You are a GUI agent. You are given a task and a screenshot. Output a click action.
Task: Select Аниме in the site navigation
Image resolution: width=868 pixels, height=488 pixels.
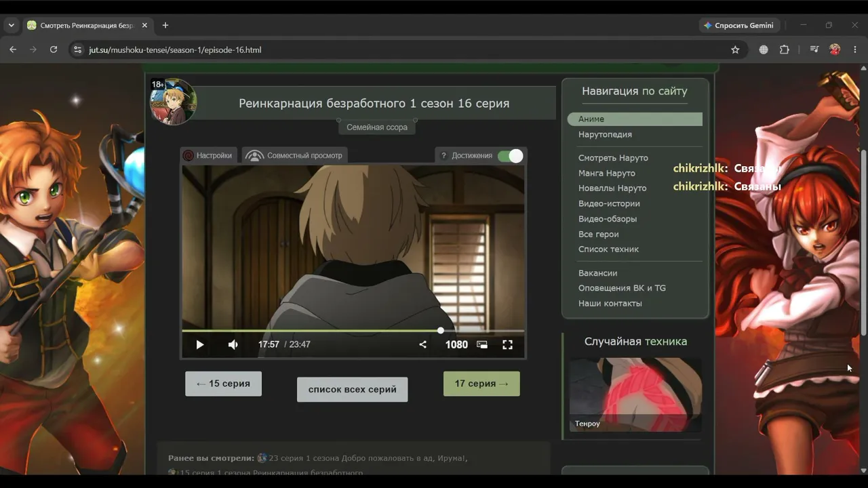click(x=635, y=119)
